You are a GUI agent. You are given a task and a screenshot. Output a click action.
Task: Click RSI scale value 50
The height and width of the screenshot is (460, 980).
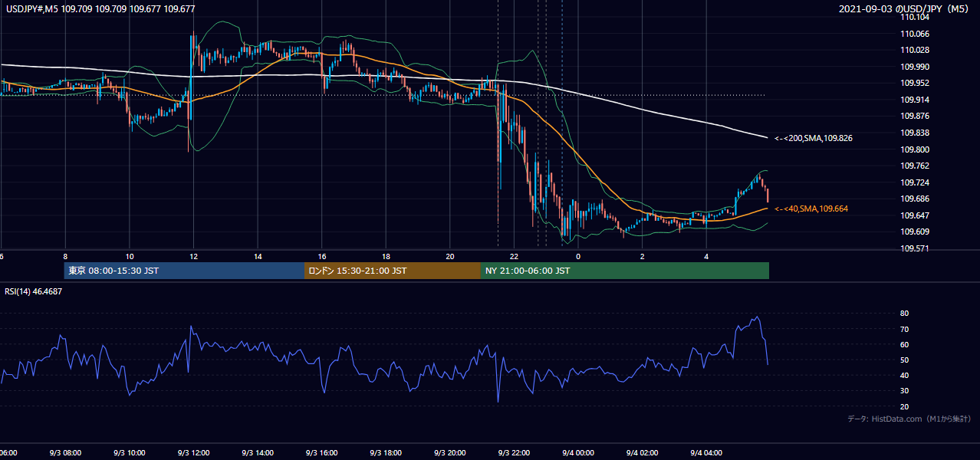904,360
